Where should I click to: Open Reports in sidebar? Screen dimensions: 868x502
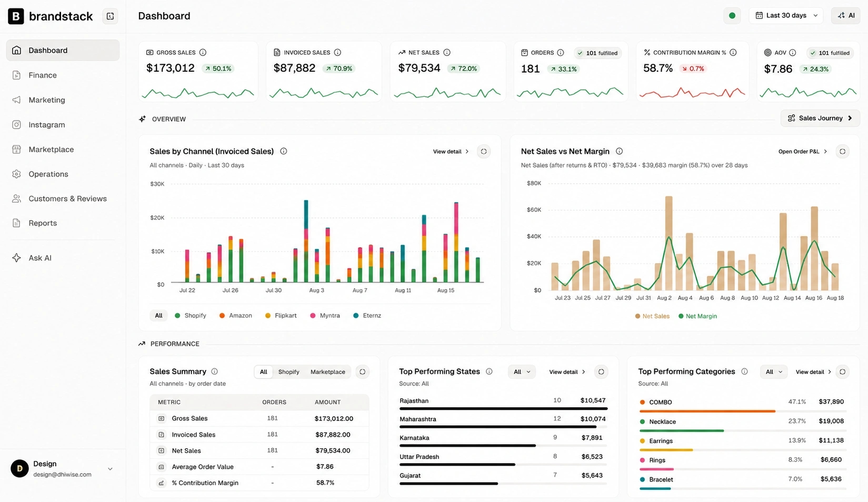63,223
